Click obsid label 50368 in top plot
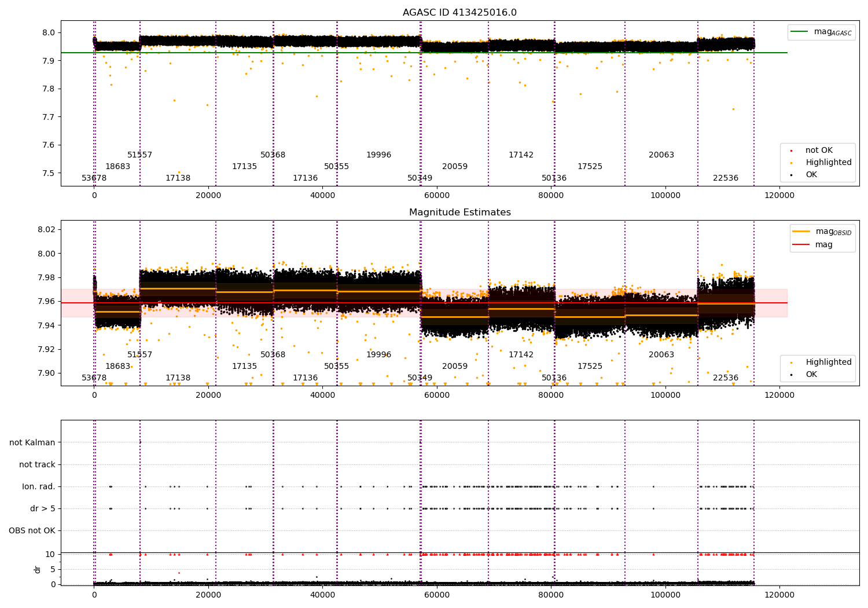Screen dimensions: 868x608 [x=273, y=155]
